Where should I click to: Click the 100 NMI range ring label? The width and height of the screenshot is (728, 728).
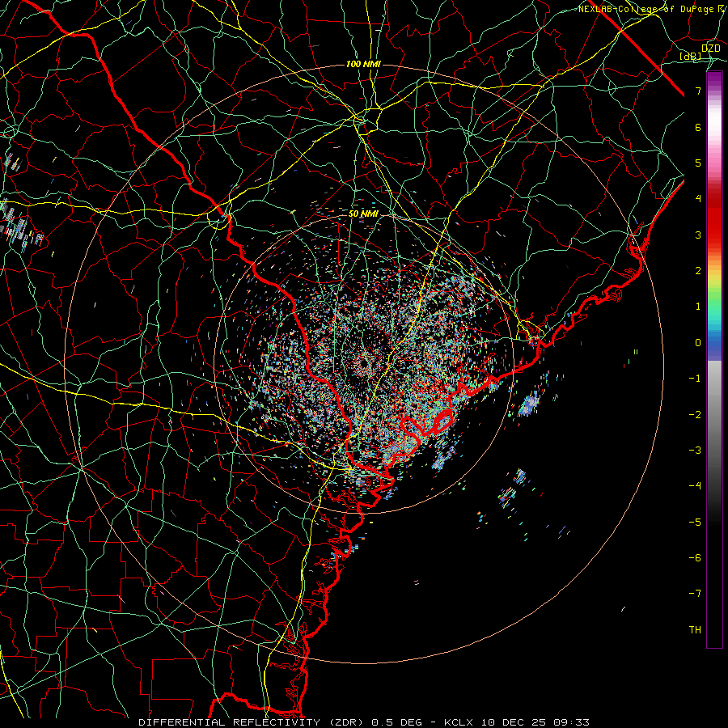[x=363, y=64]
